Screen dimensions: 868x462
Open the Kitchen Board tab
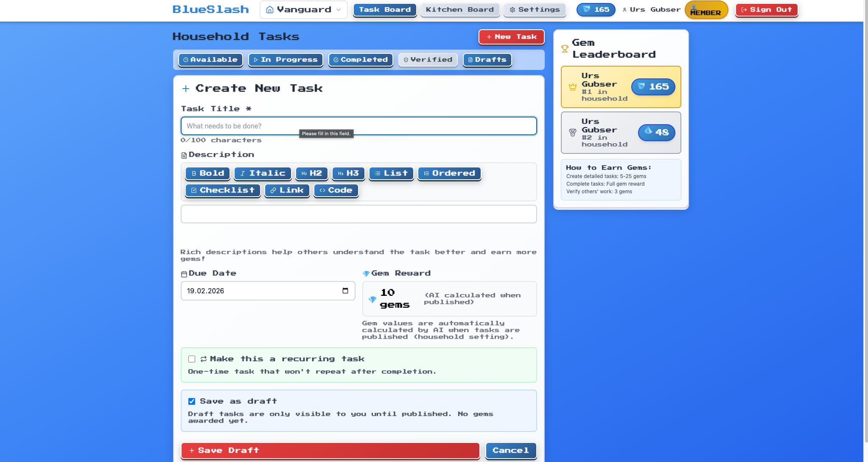pyautogui.click(x=459, y=9)
